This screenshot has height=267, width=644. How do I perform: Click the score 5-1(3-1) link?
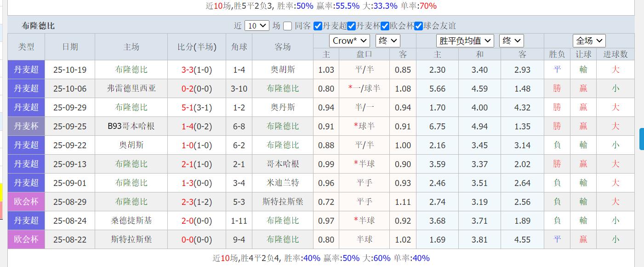tap(197, 107)
